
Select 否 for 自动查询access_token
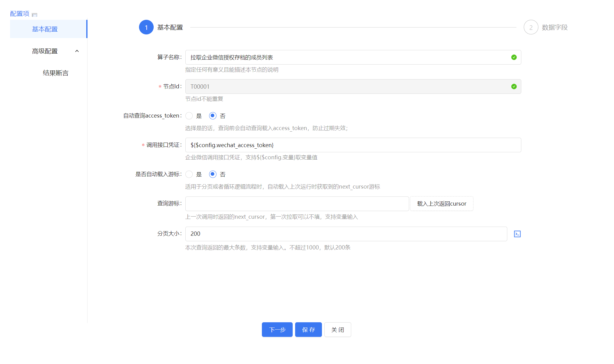click(212, 116)
